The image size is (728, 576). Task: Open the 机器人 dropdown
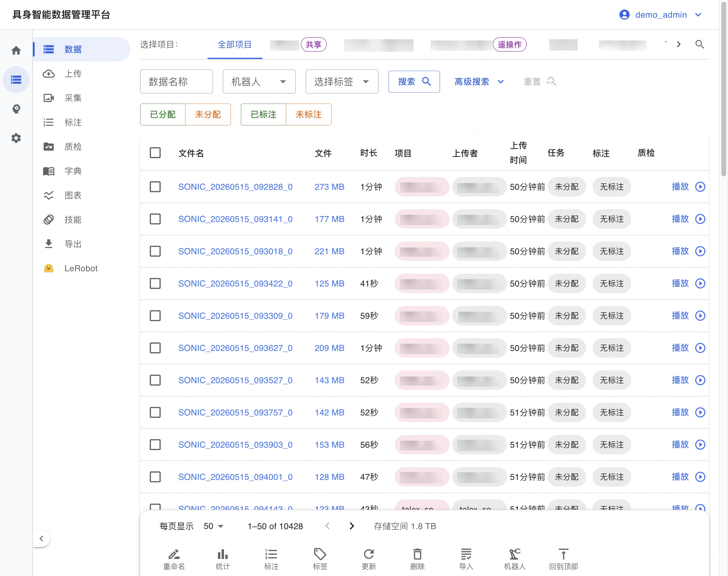(x=259, y=82)
